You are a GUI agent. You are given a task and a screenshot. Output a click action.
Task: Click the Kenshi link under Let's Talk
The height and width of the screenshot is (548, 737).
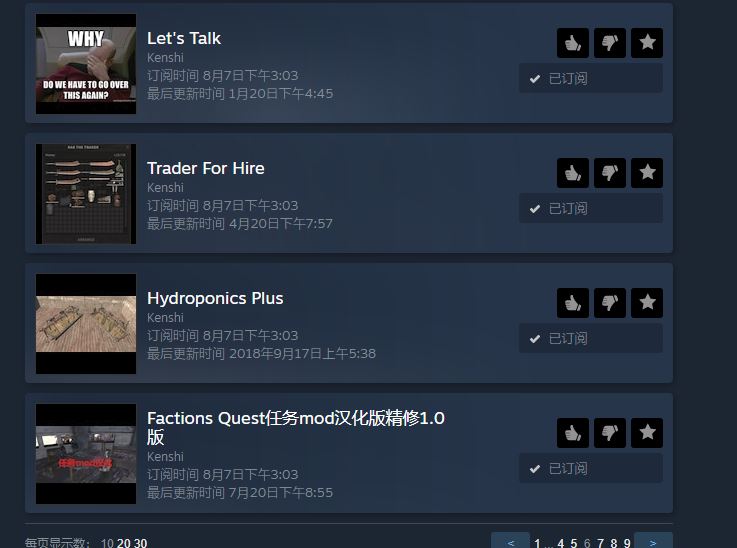click(x=165, y=58)
